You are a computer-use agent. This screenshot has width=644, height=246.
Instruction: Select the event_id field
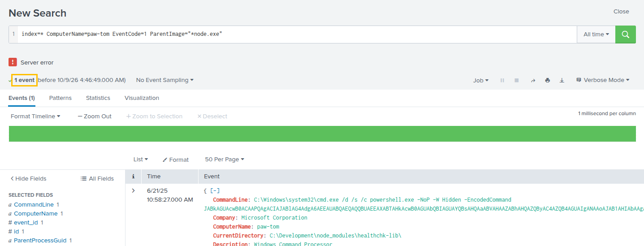pyautogui.click(x=26, y=222)
